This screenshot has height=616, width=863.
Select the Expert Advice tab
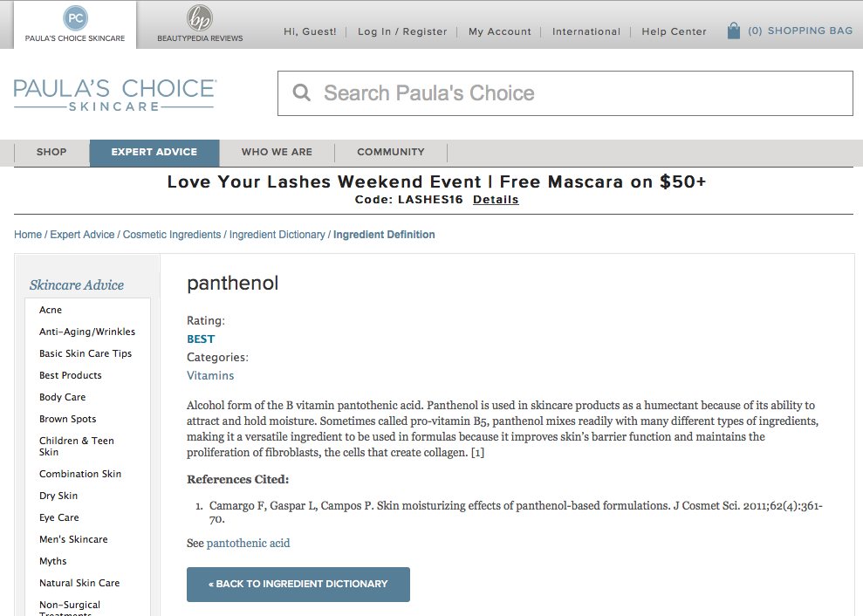coord(154,153)
